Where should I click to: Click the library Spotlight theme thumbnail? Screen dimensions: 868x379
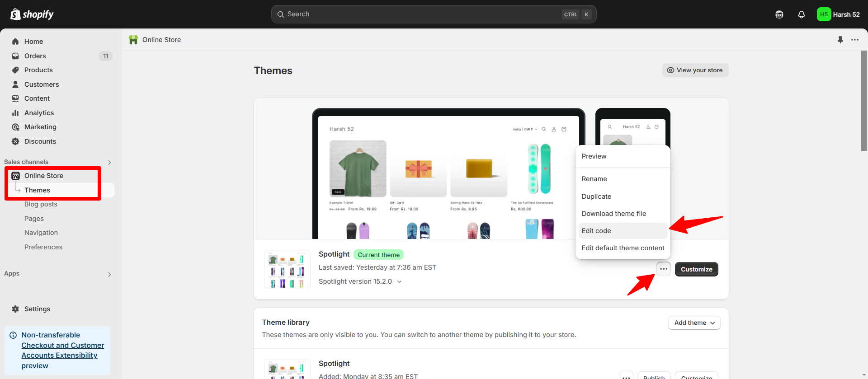tap(287, 370)
